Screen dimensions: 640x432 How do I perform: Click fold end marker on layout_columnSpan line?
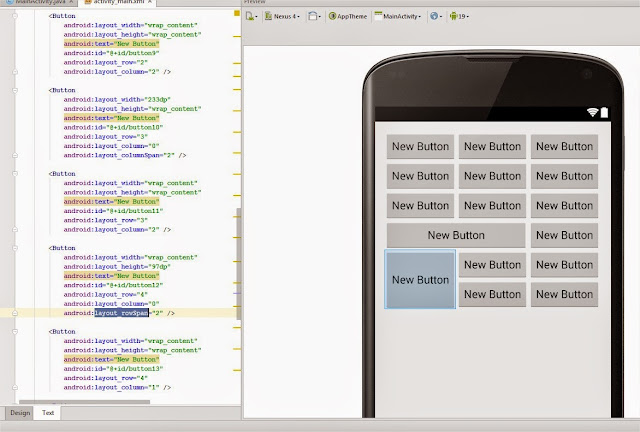[x=15, y=155]
